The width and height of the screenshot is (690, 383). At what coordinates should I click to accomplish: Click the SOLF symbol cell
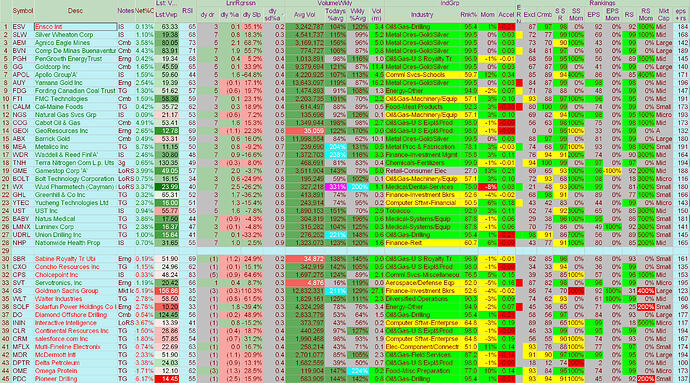pyautogui.click(x=22, y=307)
